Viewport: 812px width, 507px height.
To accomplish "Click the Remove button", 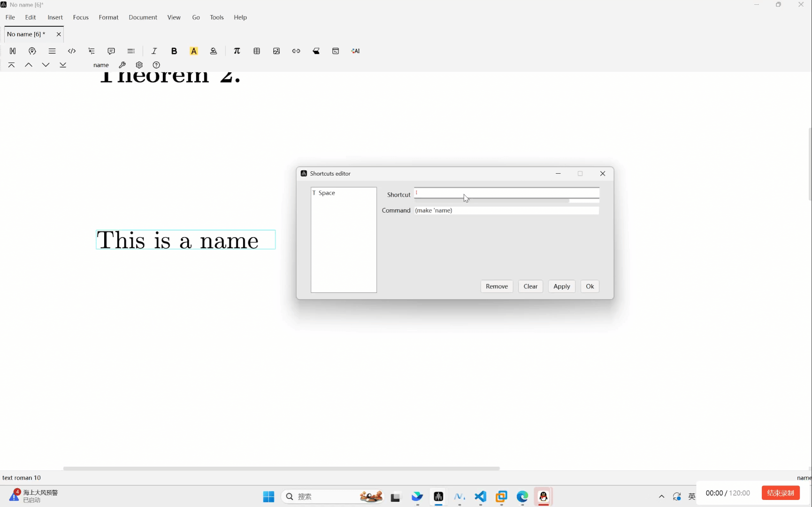I will tap(497, 286).
